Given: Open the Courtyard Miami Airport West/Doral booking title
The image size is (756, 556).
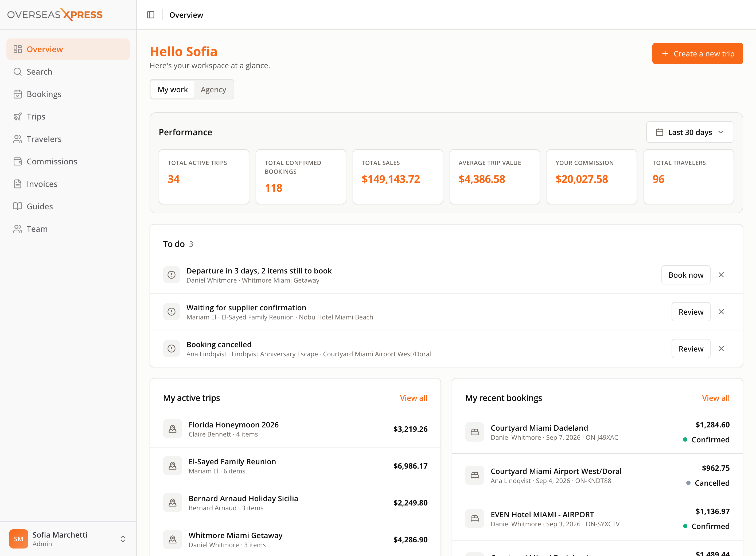Looking at the screenshot, I should pyautogui.click(x=556, y=471).
